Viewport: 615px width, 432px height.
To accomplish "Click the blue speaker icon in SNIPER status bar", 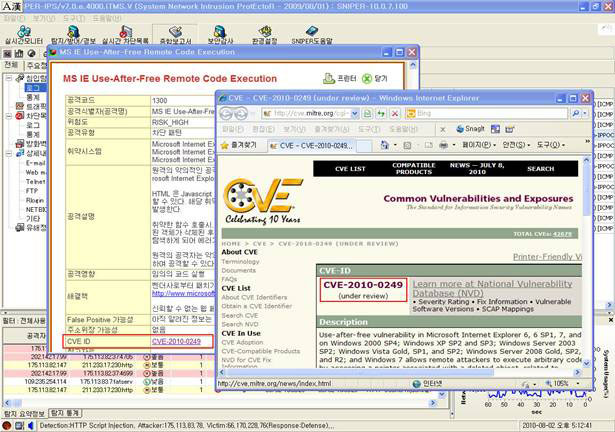I will pos(31,425).
